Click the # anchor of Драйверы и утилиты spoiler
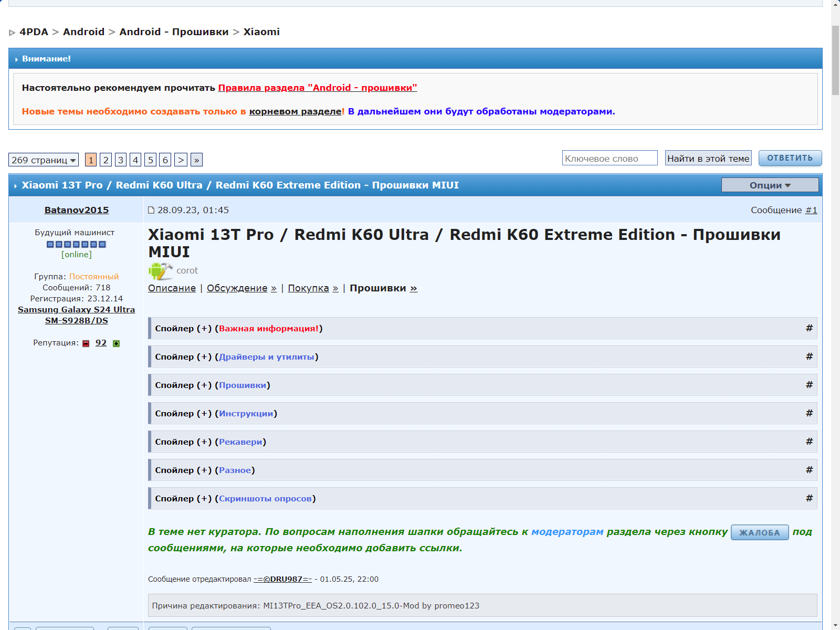The width and height of the screenshot is (840, 630). pyautogui.click(x=809, y=356)
